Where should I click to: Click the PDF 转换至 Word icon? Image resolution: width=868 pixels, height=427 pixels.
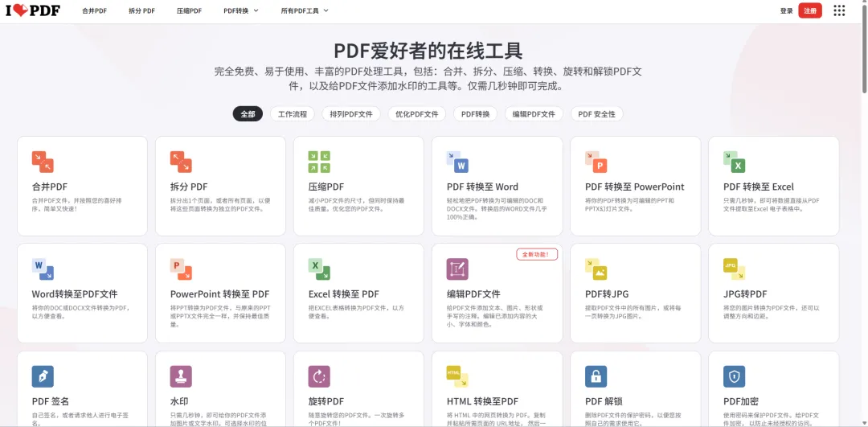coord(458,162)
